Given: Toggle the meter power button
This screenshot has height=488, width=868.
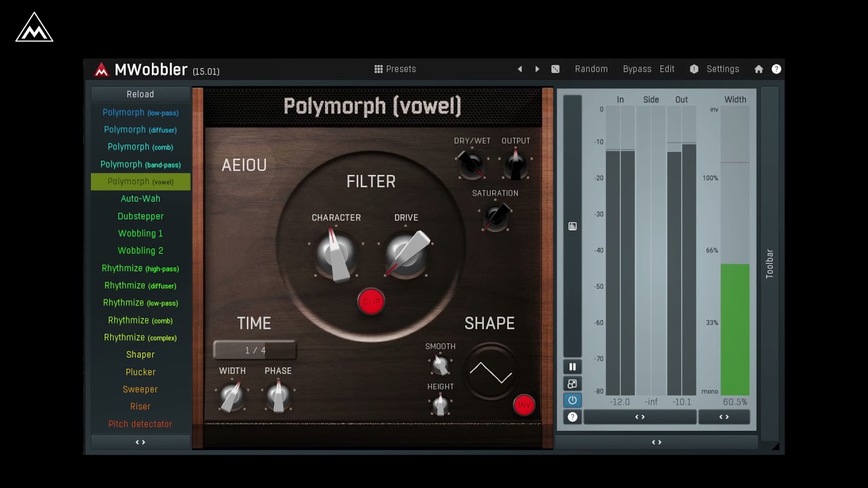Looking at the screenshot, I should point(572,401).
